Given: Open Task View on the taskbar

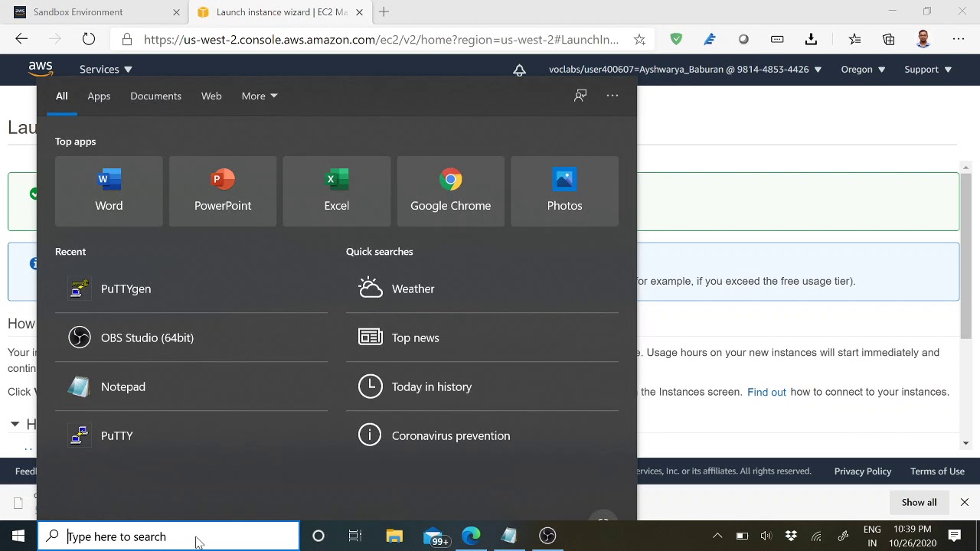Looking at the screenshot, I should [x=354, y=536].
